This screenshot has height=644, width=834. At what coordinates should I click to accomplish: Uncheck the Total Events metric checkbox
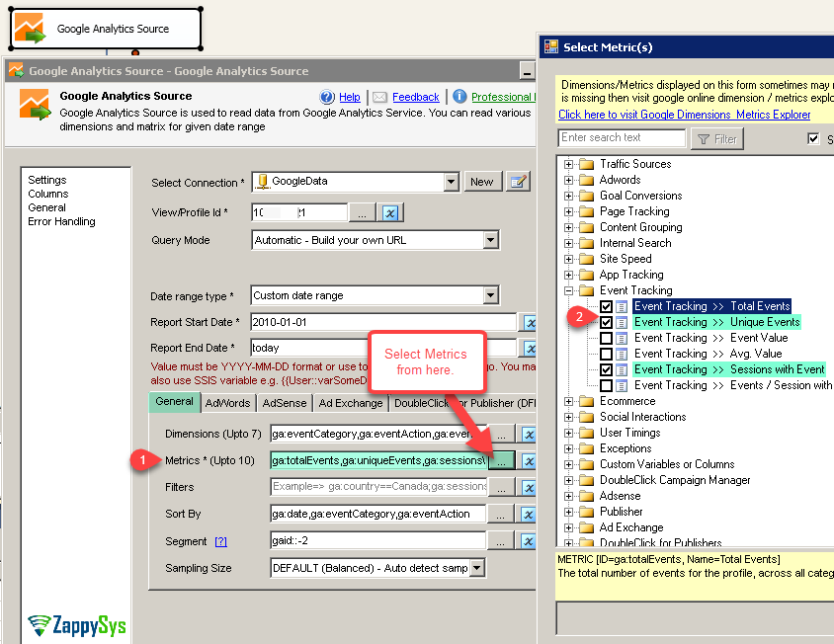click(x=606, y=306)
